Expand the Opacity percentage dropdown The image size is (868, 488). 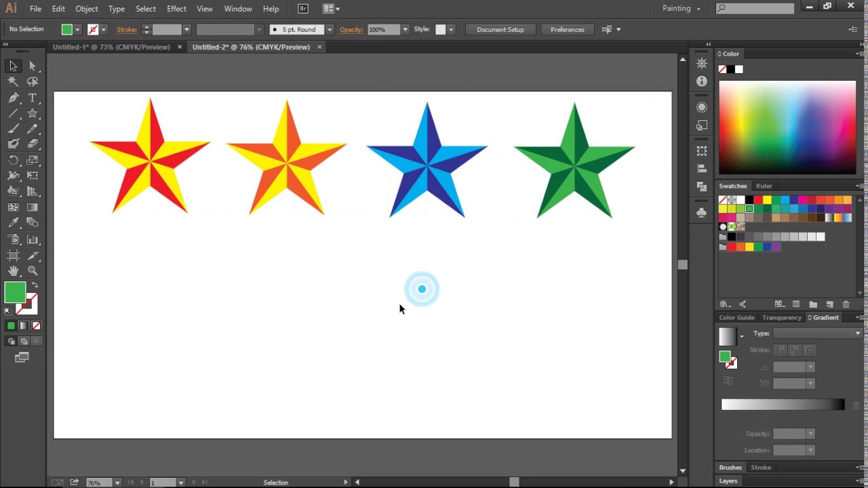pos(405,30)
